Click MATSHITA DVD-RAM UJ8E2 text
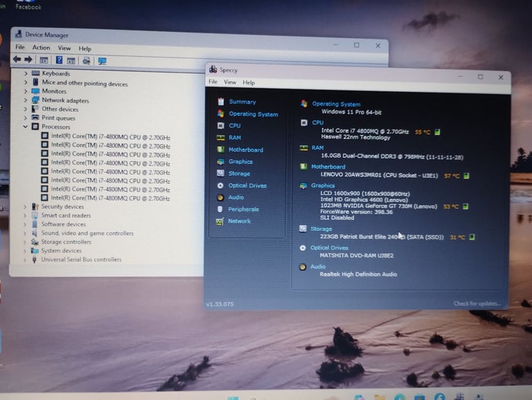This screenshot has width=532, height=400. [356, 255]
